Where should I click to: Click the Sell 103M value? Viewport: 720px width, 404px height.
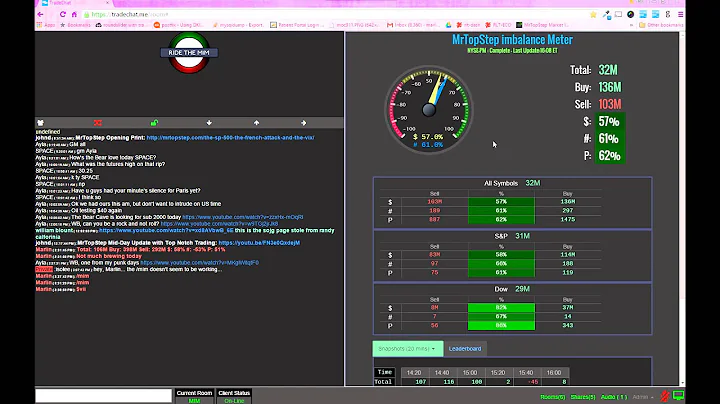click(x=610, y=104)
